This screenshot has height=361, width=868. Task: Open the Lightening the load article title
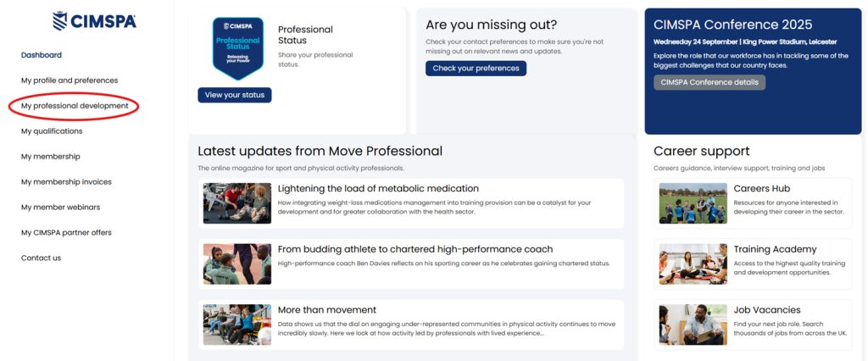click(x=378, y=189)
